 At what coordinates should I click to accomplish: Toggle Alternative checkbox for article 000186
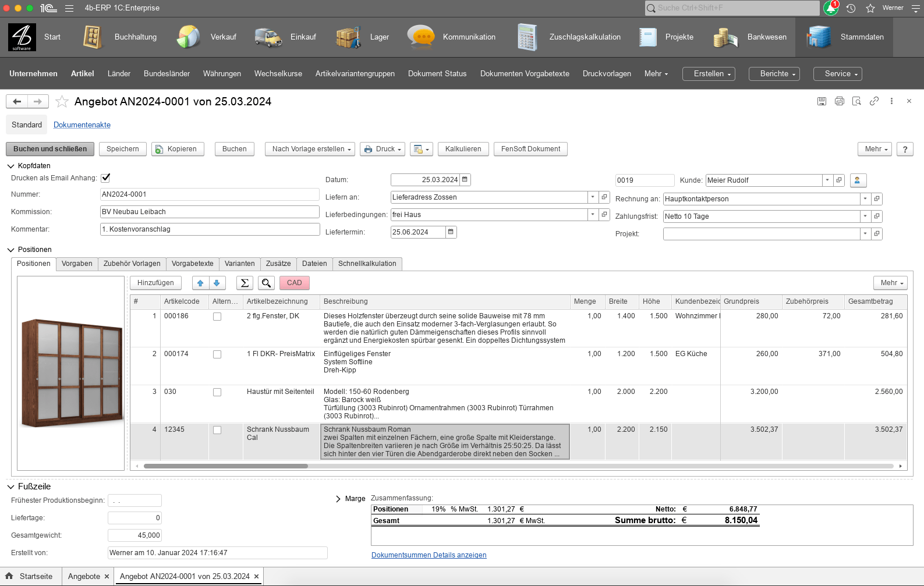point(217,317)
